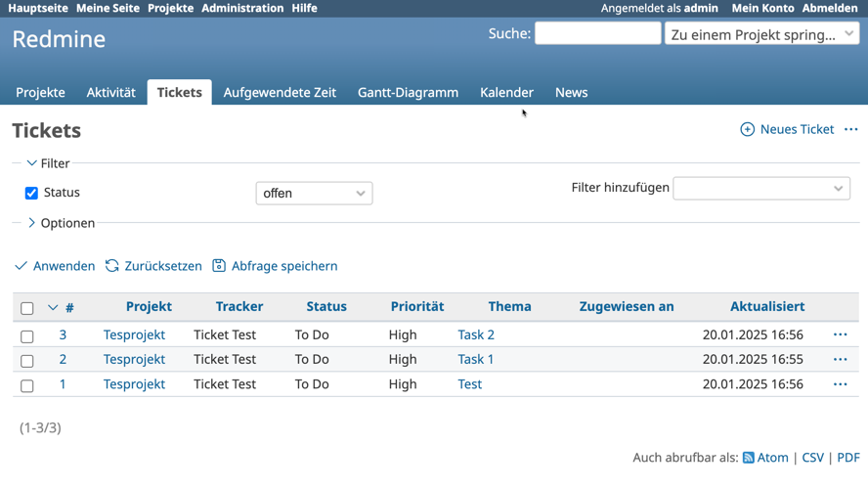The width and height of the screenshot is (868, 489).
Task: Check the box for ticket 2
Action: point(26,361)
